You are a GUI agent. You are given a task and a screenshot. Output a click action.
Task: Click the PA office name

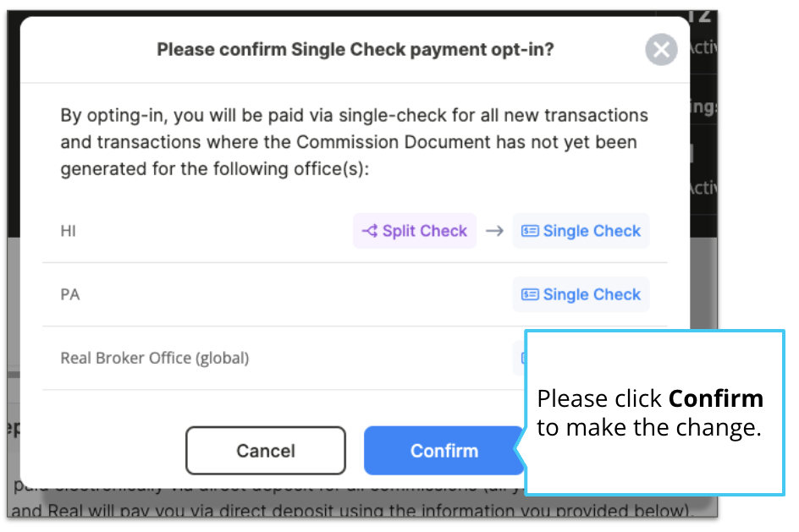click(x=69, y=295)
